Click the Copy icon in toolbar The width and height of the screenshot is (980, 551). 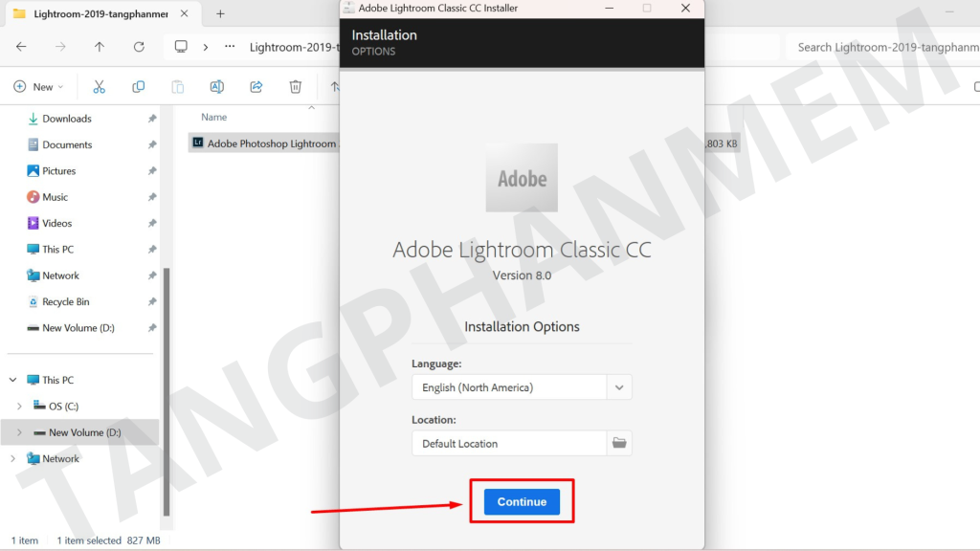pyautogui.click(x=138, y=87)
